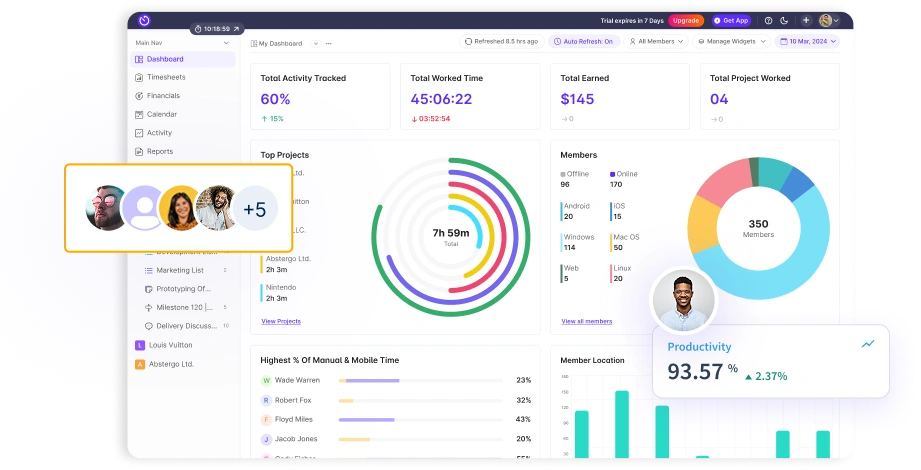Image resolution: width=921 pixels, height=470 pixels.
Task: Click the plus icon in top bar
Action: [x=806, y=20]
